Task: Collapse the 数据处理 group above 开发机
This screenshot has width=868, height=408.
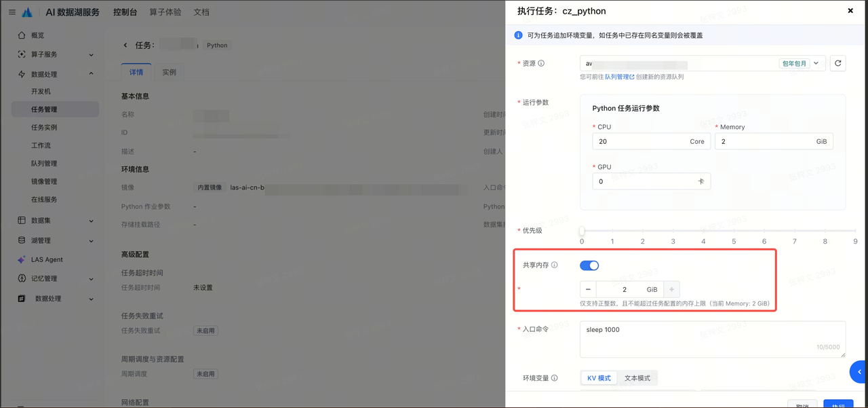Action: click(92, 74)
